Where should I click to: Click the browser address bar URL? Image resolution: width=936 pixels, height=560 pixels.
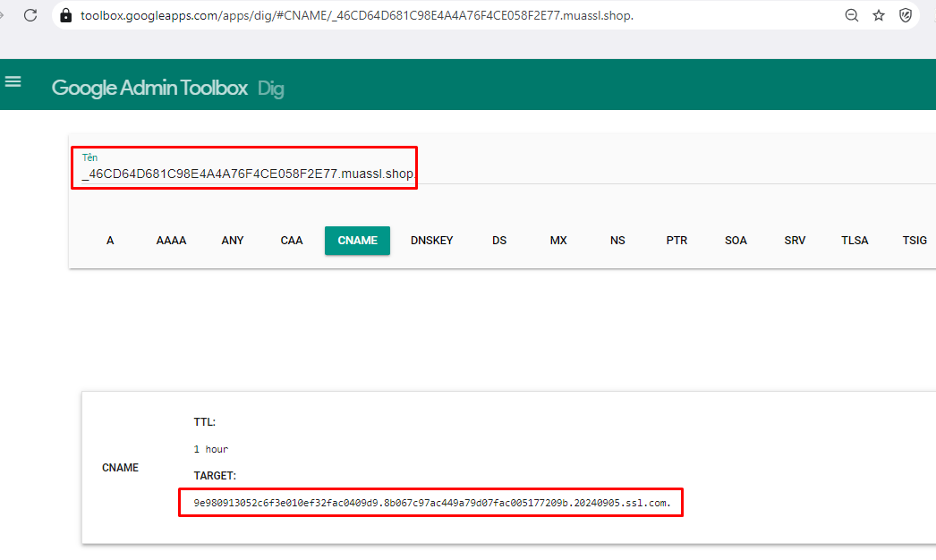(x=358, y=15)
